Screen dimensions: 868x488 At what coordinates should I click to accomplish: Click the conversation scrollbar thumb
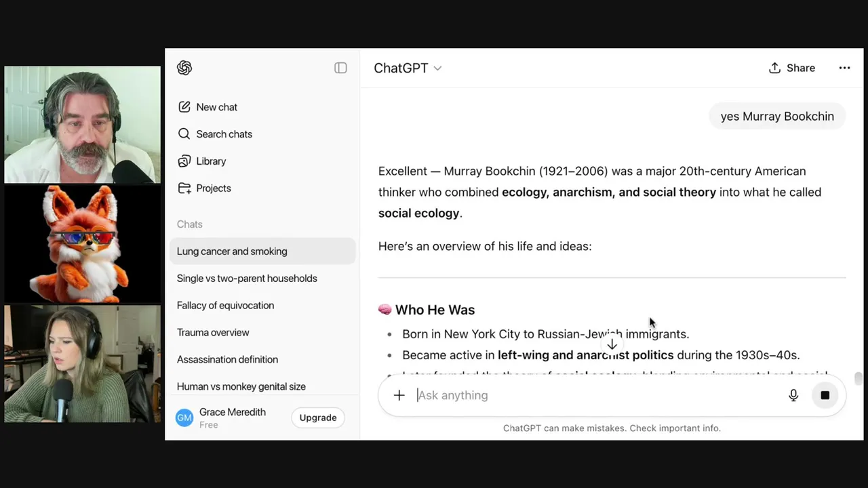click(x=859, y=378)
